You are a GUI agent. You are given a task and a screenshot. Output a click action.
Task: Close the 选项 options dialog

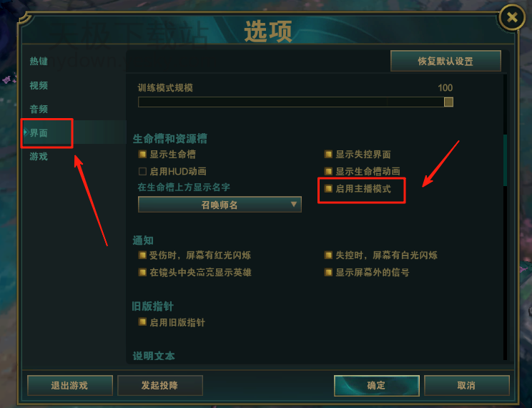click(512, 17)
